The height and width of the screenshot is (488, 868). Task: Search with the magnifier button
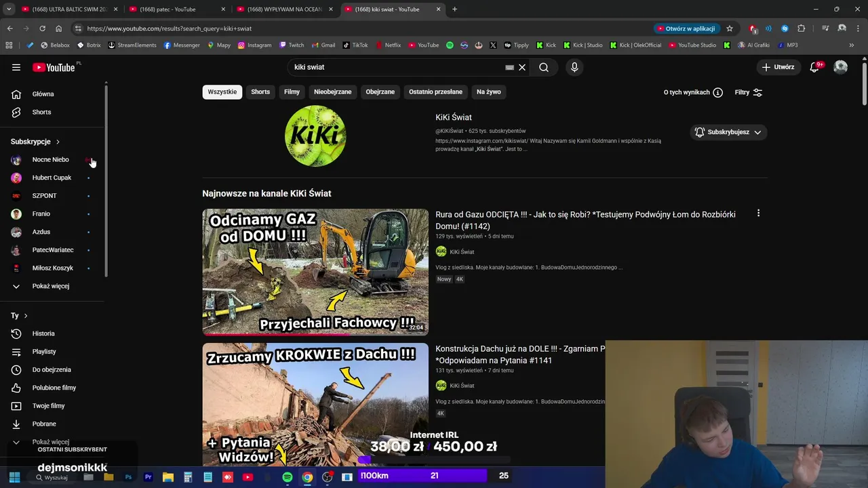coord(544,67)
